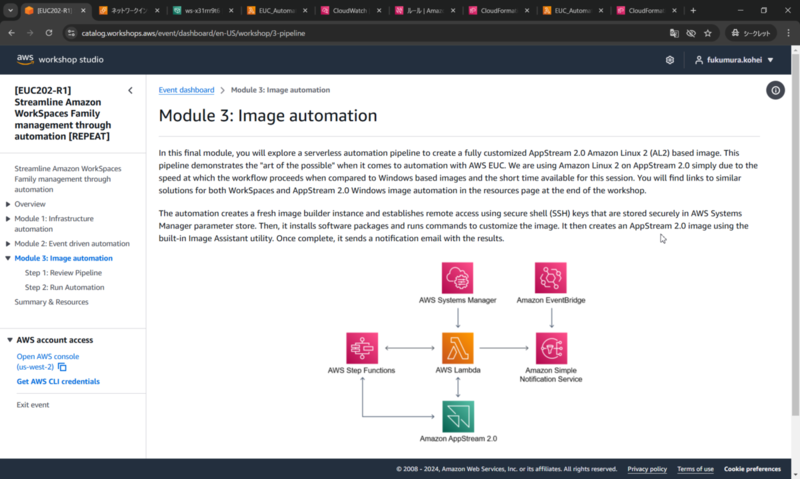Screen dimensions: 800x479
Task: Collapse Module 3: Image automation arrow
Action: 8,258
